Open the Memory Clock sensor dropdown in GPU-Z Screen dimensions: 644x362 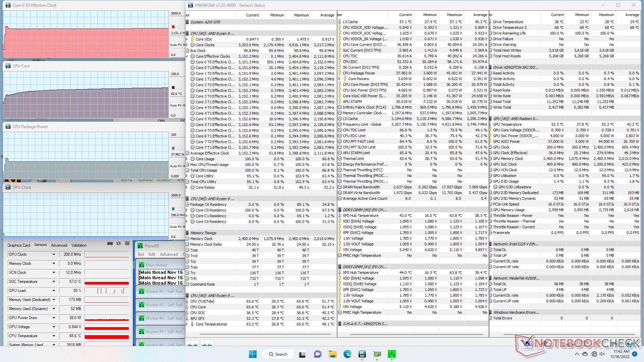tap(54, 263)
